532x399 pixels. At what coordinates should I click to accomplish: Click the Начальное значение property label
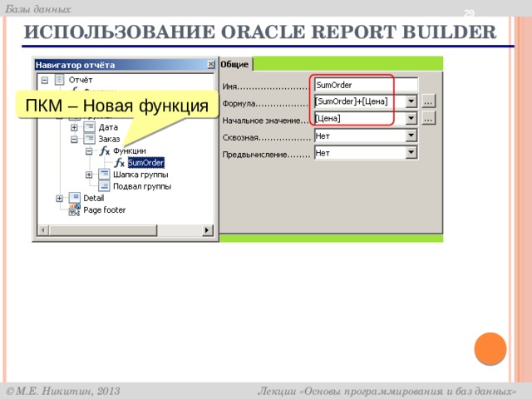coord(261,121)
